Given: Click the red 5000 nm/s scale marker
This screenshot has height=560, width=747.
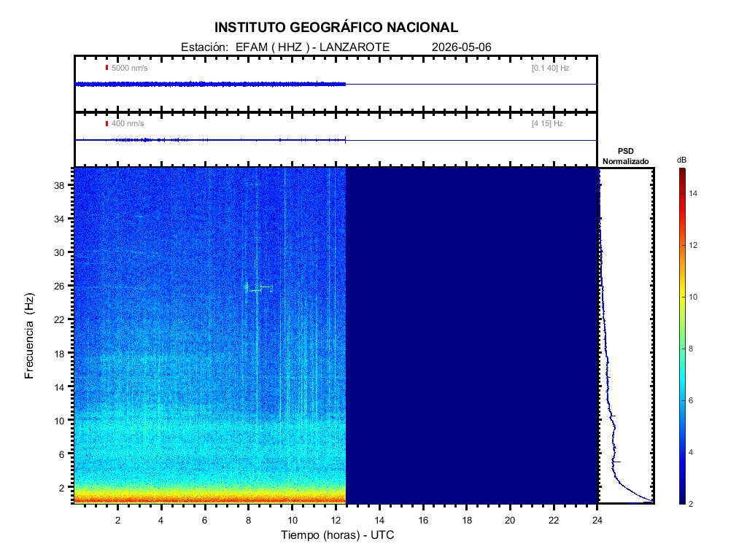Looking at the screenshot, I should 107,68.
